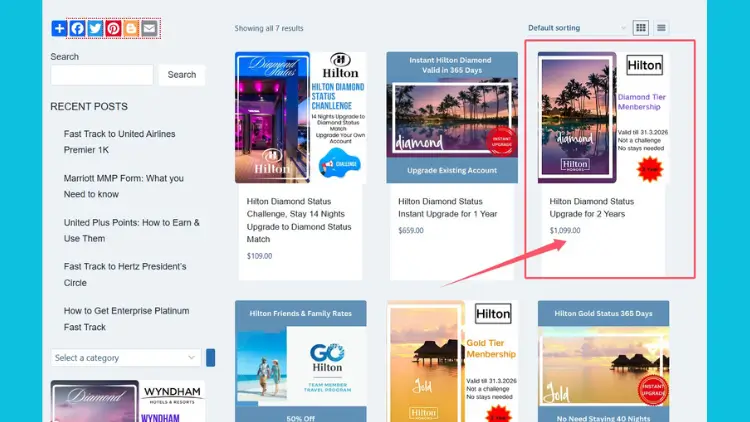The image size is (750, 422).
Task: Switch to list view layout
Action: click(662, 28)
